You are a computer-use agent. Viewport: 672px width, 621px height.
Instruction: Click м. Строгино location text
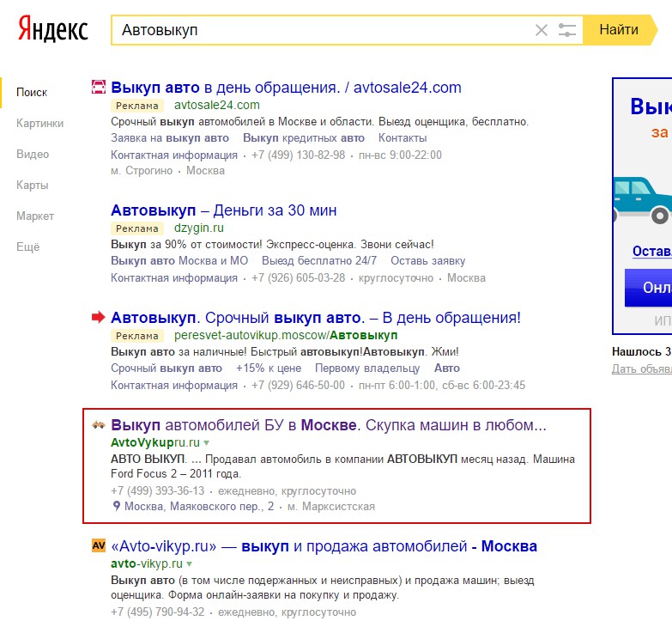[142, 171]
